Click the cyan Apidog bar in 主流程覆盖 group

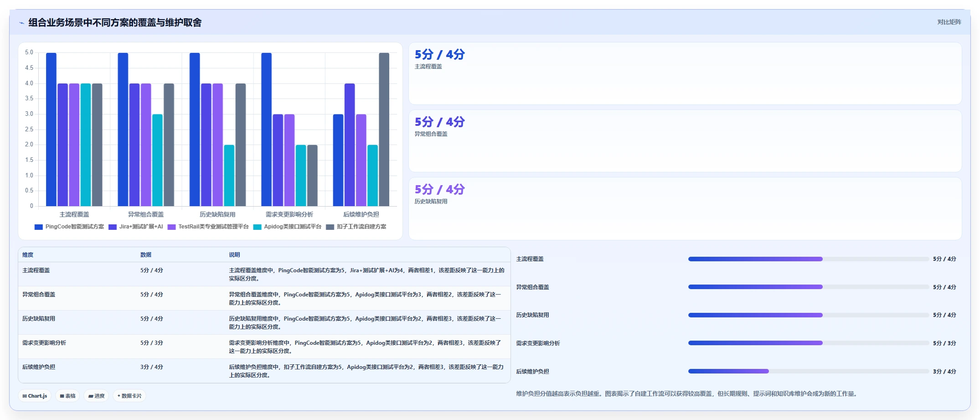[86, 145]
